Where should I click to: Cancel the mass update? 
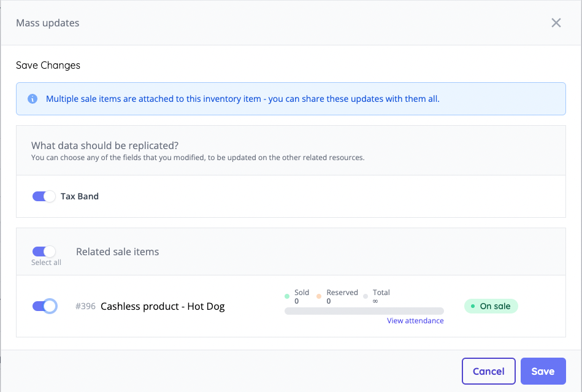[x=488, y=371]
